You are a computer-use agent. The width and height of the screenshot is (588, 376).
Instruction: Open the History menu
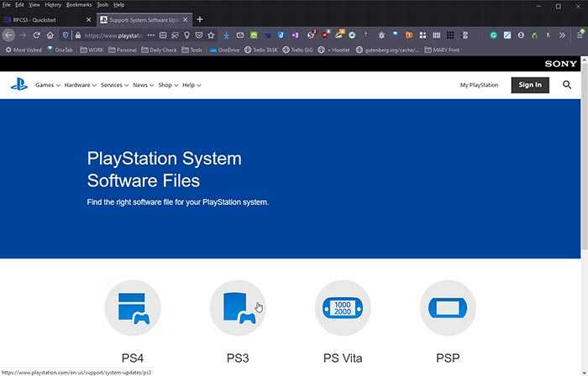point(53,5)
